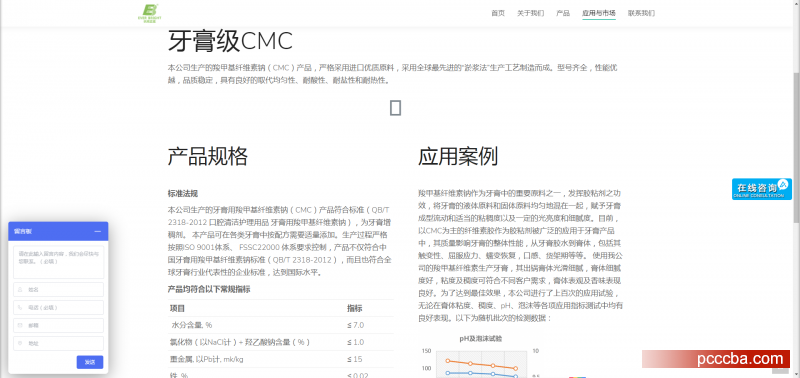Click the envelope icon in 邮箱 field
800x378 pixels.
click(20, 325)
